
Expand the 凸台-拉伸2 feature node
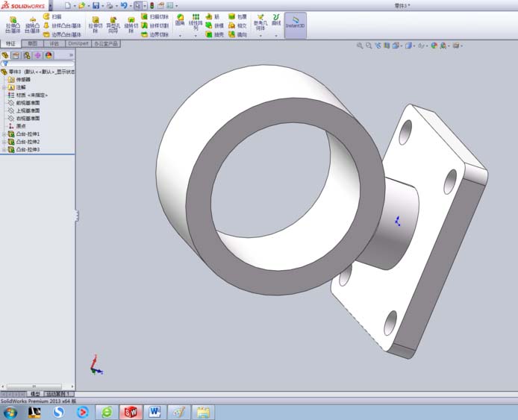click(4, 142)
